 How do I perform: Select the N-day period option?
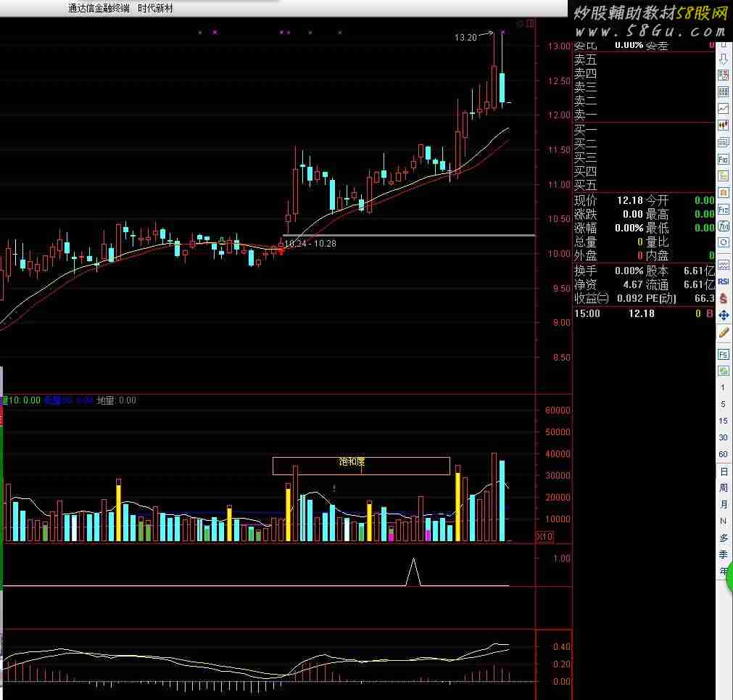pos(723,521)
